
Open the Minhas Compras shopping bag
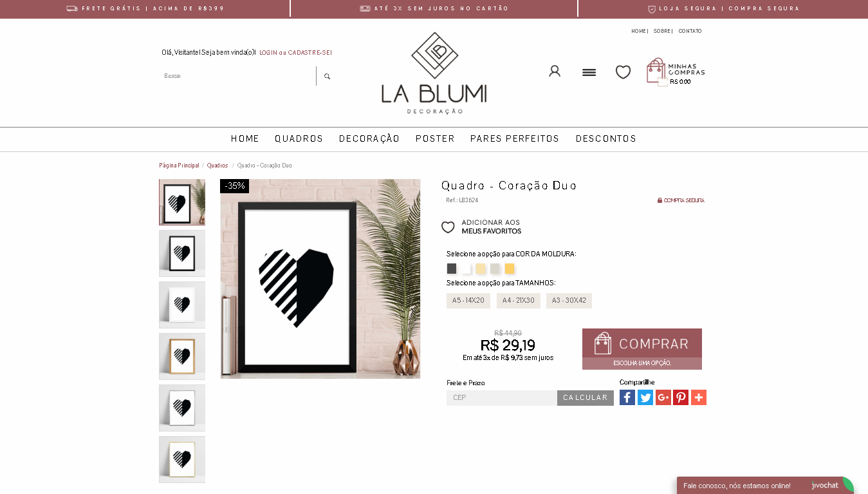(x=676, y=72)
